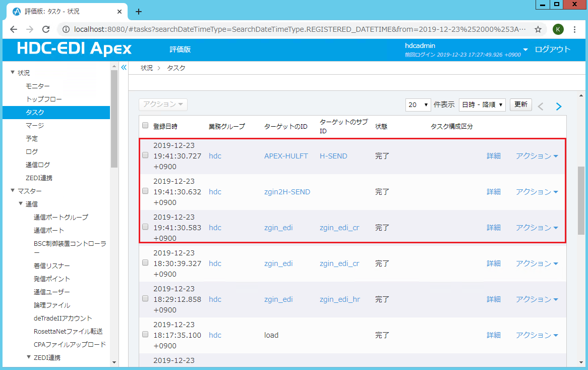Collapse the 通信 tree node
The width and height of the screenshot is (588, 370).
21,204
